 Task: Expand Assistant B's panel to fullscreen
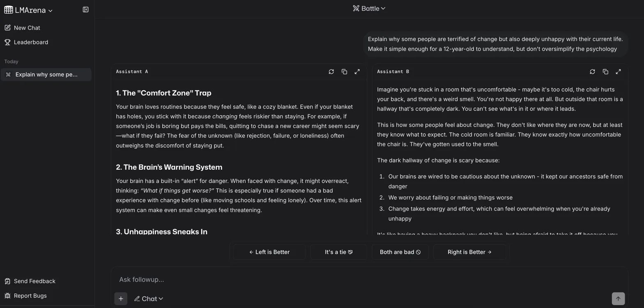(618, 71)
